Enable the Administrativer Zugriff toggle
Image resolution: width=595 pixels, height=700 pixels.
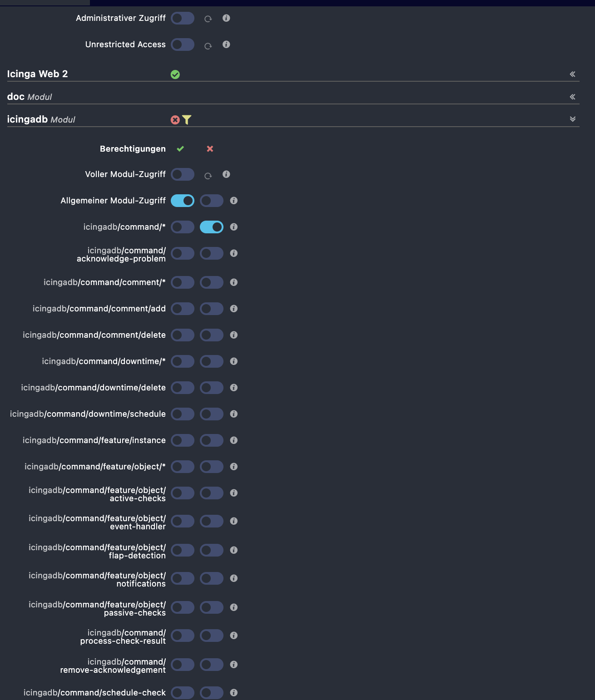coord(182,19)
